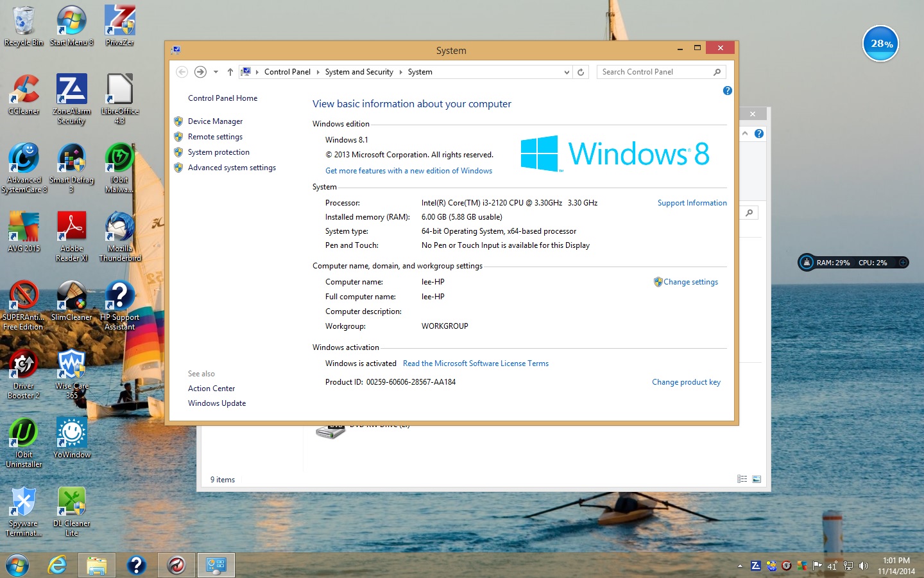Open Advanced system settings
The height and width of the screenshot is (578, 924).
point(232,168)
